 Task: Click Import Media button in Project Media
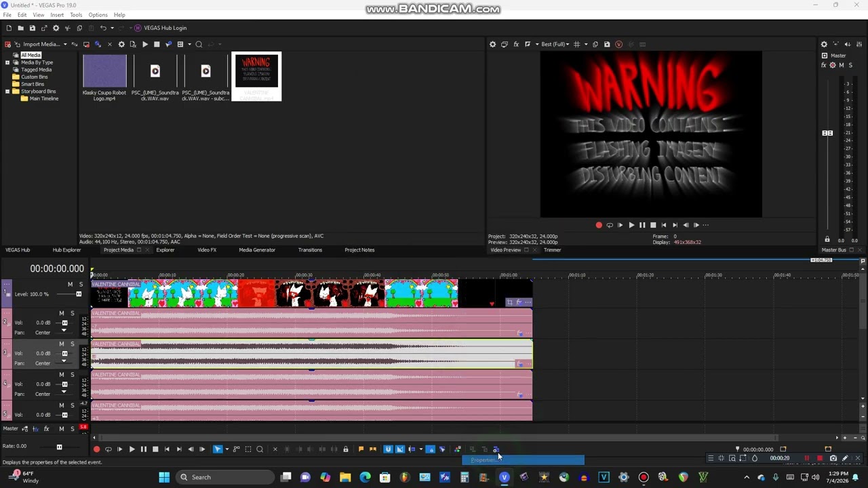tap(37, 44)
